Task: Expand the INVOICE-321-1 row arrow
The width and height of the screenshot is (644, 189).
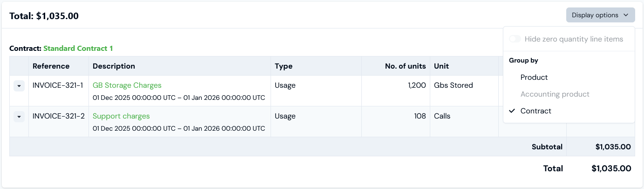Action: (19, 86)
